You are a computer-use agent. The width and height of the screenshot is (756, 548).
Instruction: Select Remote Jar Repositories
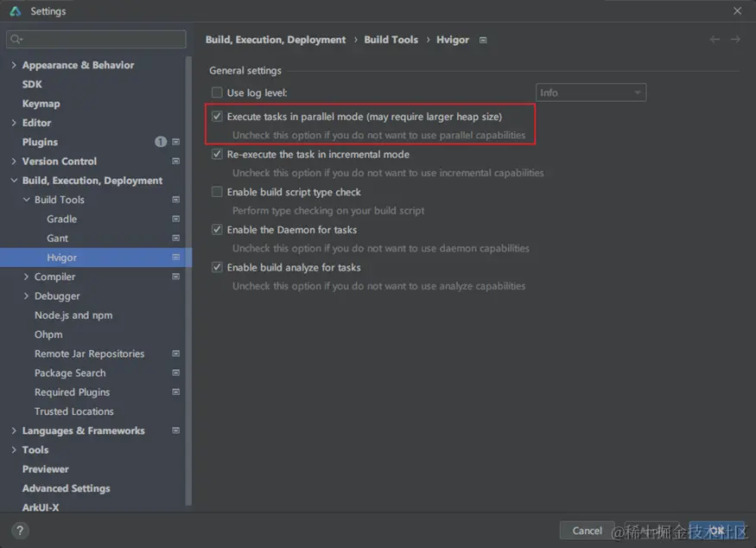point(89,354)
